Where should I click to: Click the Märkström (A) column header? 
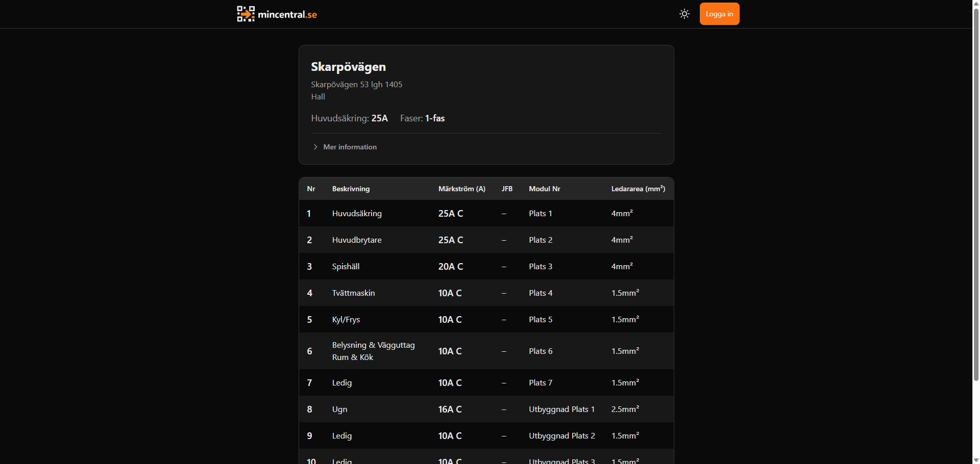tap(462, 189)
